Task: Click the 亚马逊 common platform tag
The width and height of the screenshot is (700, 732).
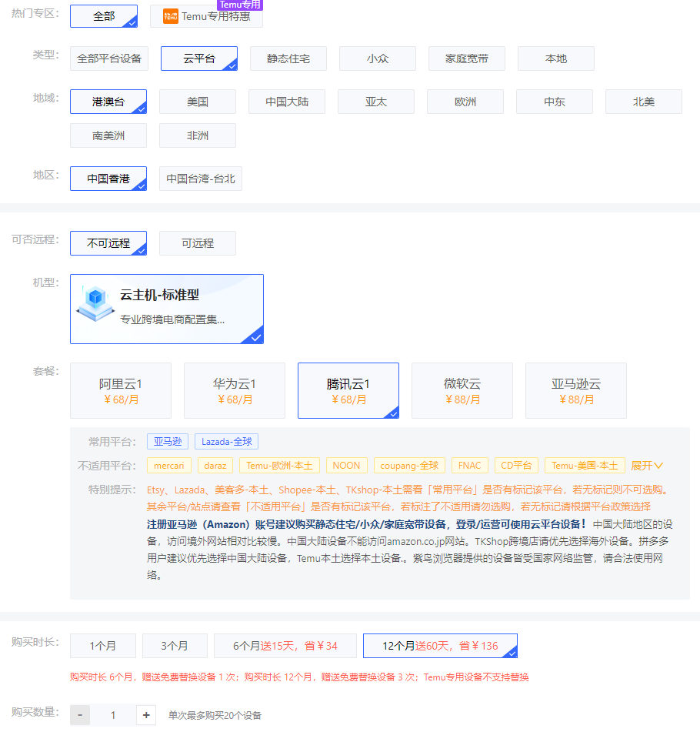Action: 168,442
